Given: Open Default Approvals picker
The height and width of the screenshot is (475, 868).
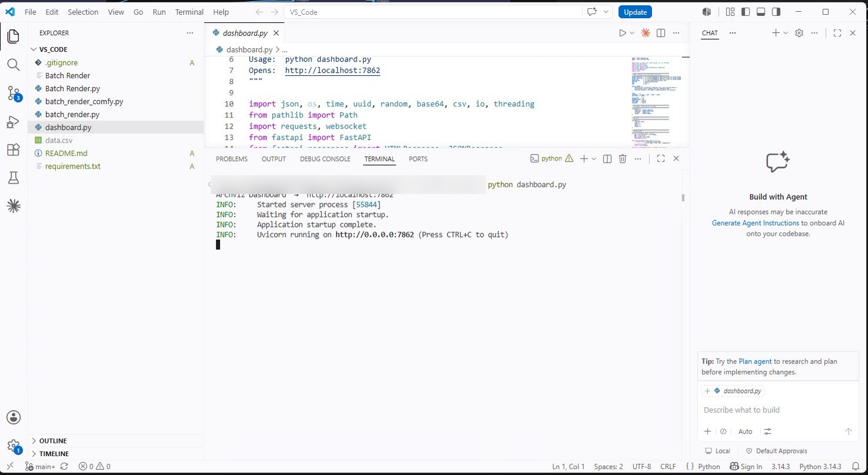Looking at the screenshot, I should [x=776, y=451].
